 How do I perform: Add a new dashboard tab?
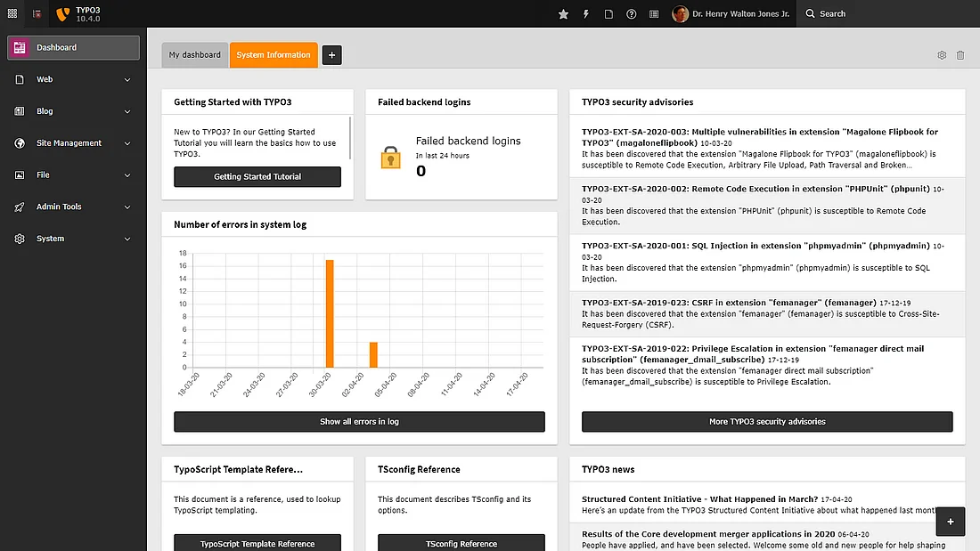pos(331,55)
